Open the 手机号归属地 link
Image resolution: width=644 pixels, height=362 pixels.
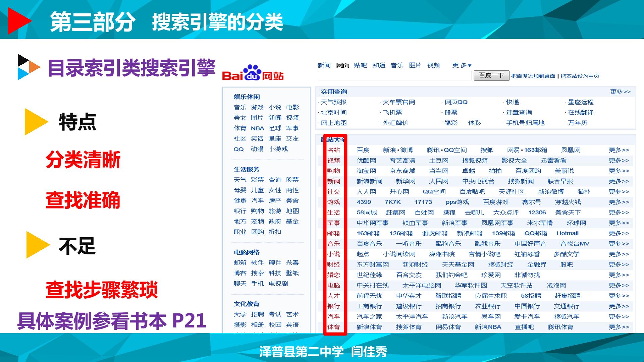coord(526,123)
